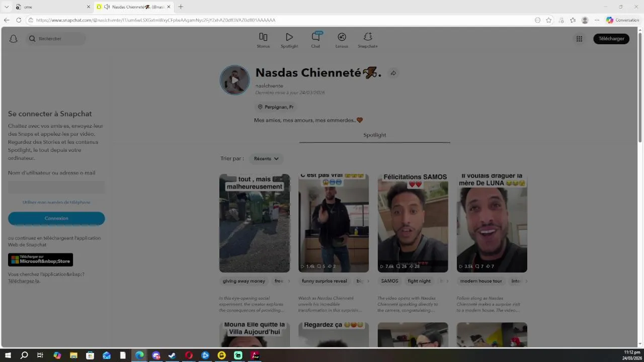644x362 pixels.
Task: Open Steam from the taskbar
Action: (x=172, y=355)
